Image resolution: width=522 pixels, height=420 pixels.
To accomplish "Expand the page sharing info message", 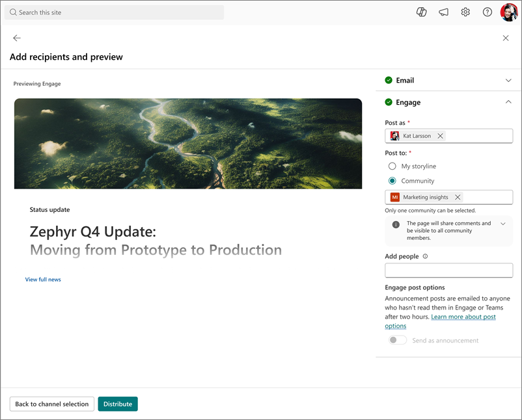I will 503,224.
